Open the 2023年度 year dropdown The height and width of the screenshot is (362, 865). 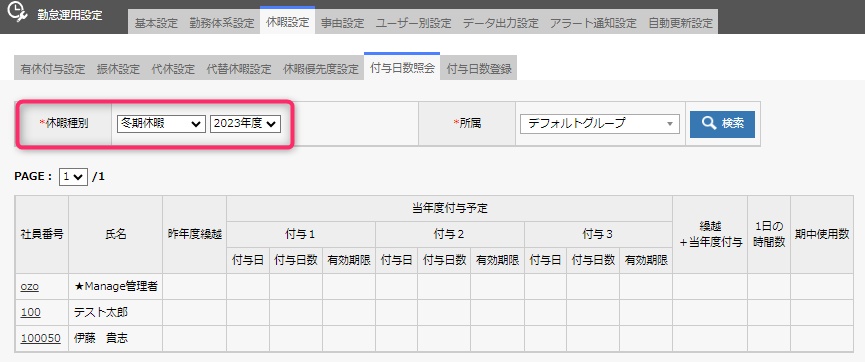[245, 124]
